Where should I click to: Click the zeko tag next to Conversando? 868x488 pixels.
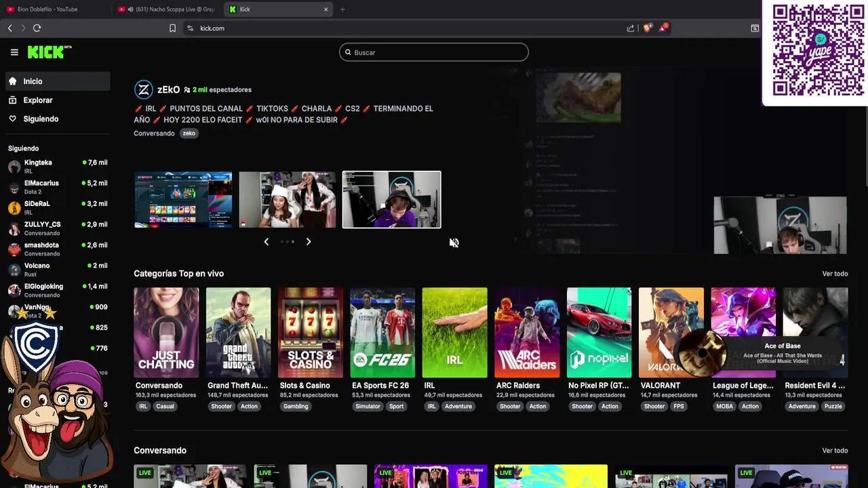tap(189, 134)
